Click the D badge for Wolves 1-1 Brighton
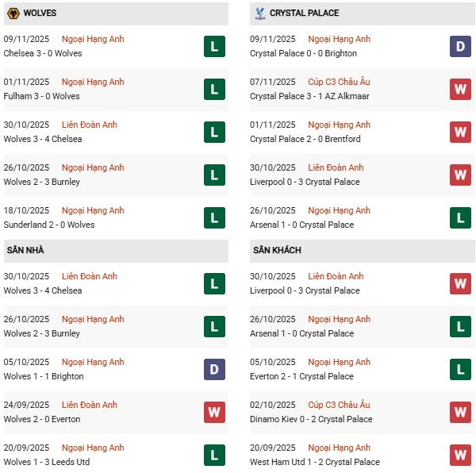Image resolution: width=476 pixels, height=473 pixels. click(x=214, y=370)
